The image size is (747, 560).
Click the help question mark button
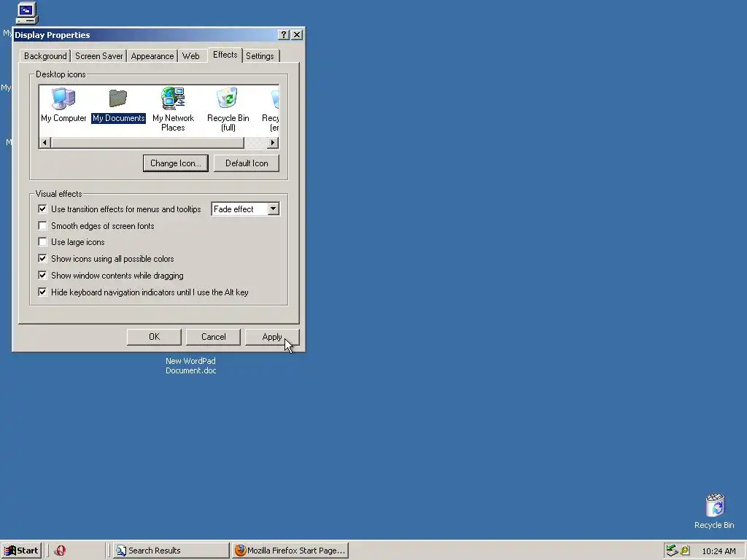click(x=284, y=35)
